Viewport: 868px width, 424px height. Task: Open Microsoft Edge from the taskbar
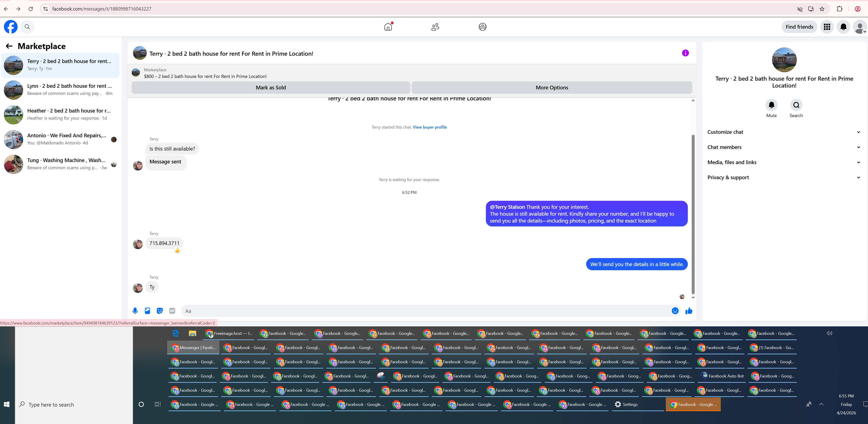(x=176, y=333)
